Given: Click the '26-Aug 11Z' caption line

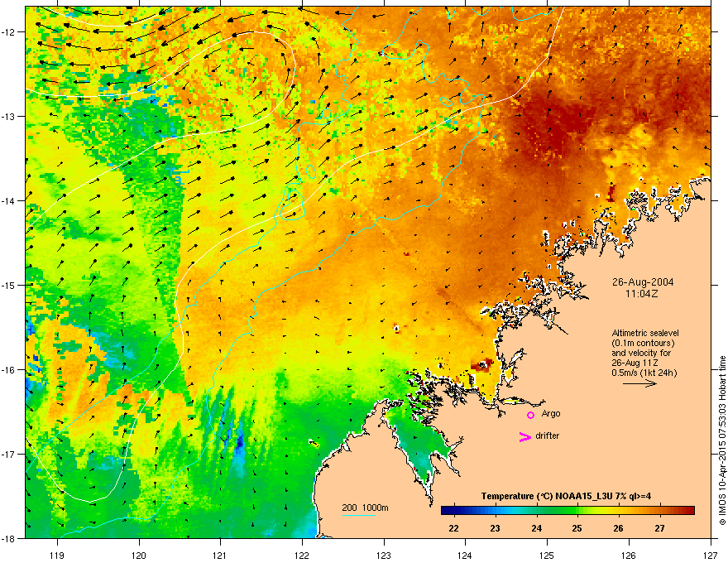Looking at the screenshot, I should click(x=635, y=363).
